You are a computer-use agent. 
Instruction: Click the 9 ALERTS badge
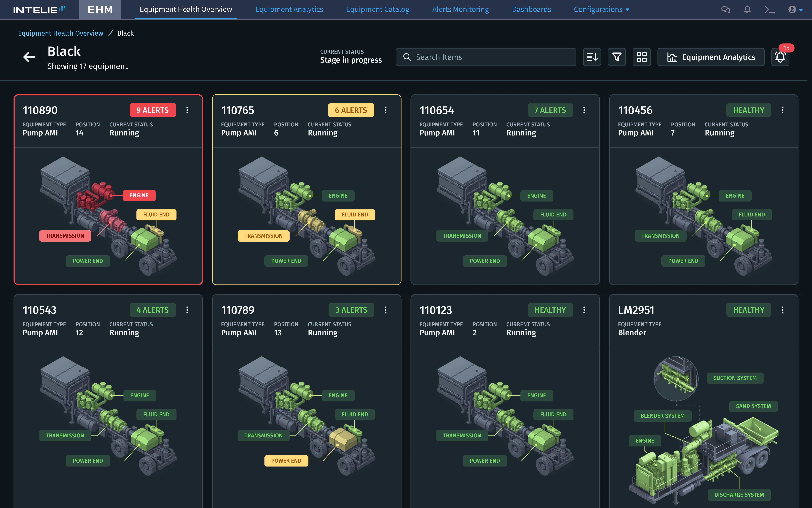tap(153, 110)
